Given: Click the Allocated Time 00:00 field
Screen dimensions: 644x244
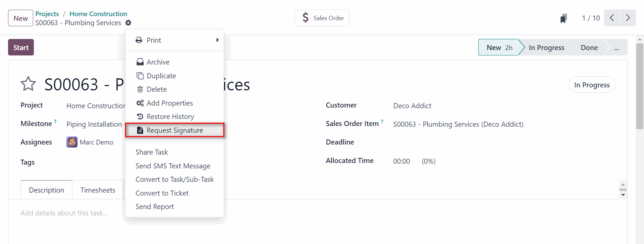Looking at the screenshot, I should (401, 161).
